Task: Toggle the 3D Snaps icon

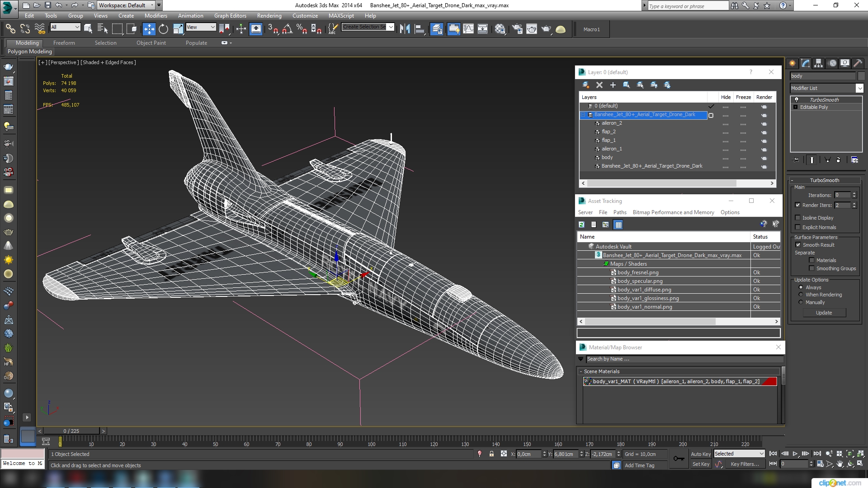Action: pos(273,29)
